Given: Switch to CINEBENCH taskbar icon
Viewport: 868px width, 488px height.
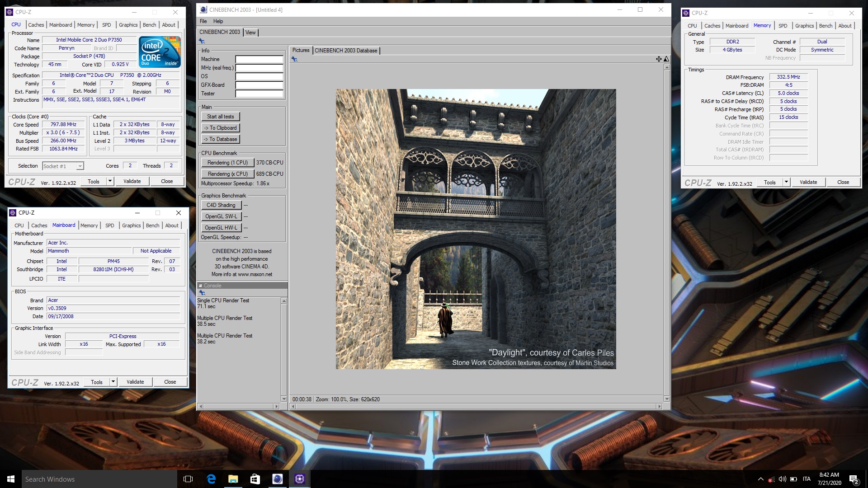Looking at the screenshot, I should pos(277,479).
